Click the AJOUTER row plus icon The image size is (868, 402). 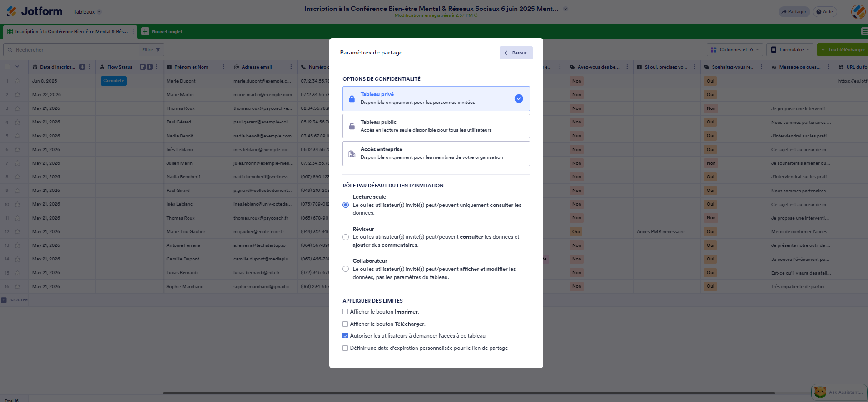pyautogui.click(x=4, y=300)
